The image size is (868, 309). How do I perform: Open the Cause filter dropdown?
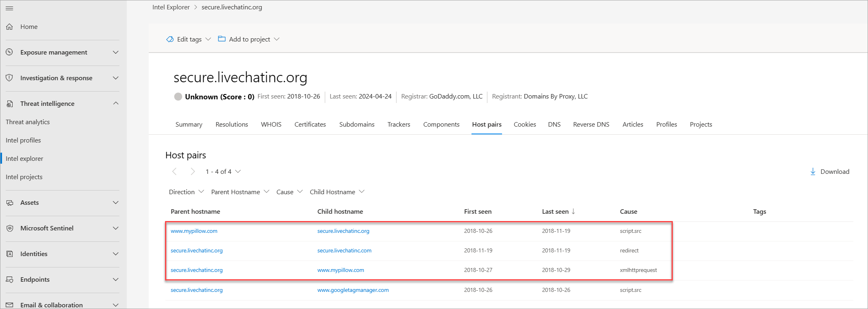[289, 192]
